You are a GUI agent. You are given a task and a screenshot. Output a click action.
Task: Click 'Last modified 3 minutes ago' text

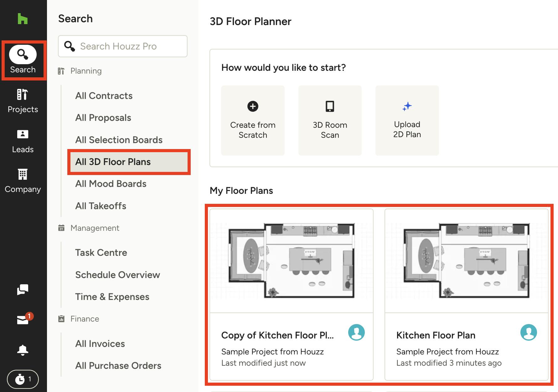(x=449, y=363)
